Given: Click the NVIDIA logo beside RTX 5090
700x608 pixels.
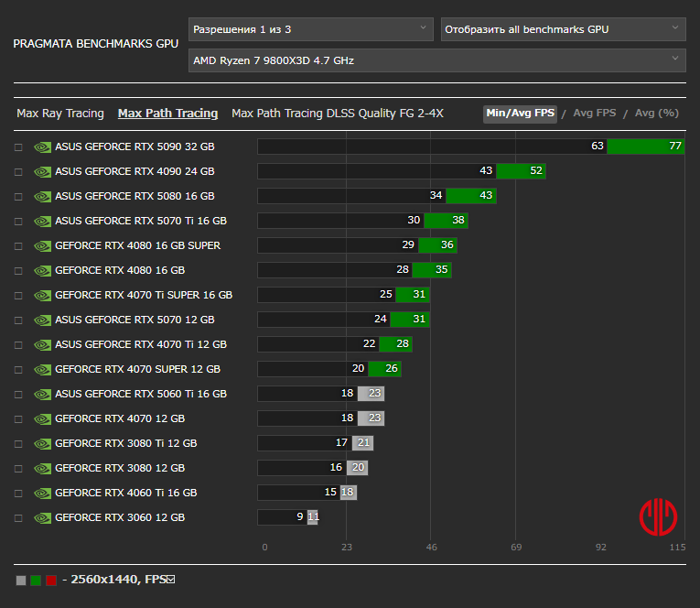Looking at the screenshot, I should point(42,147).
